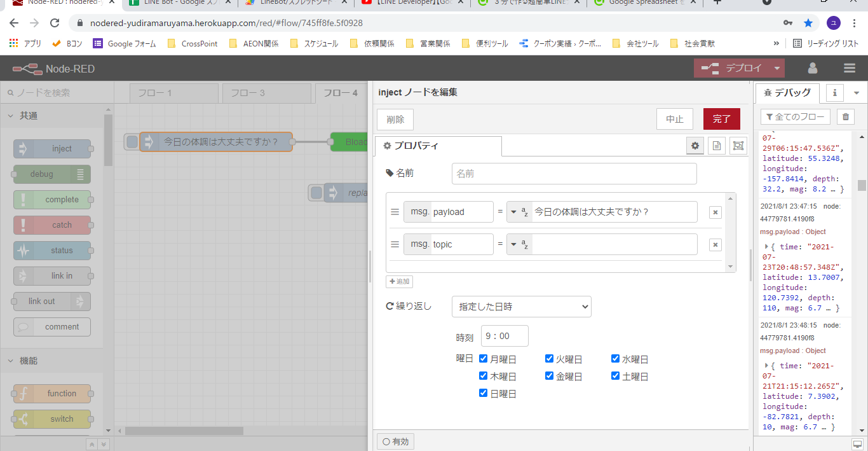This screenshot has width=868, height=451.
Task: Select the function node in palette
Action: [52, 394]
